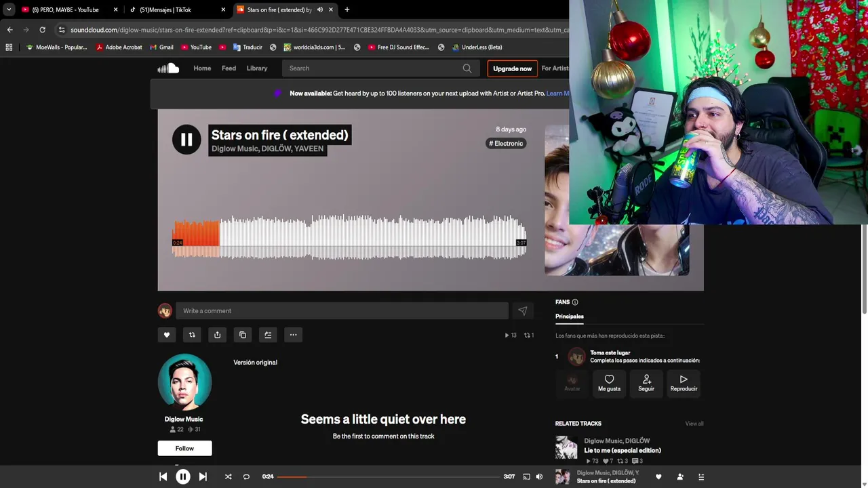Mute the volume in the player bar

coord(539,476)
